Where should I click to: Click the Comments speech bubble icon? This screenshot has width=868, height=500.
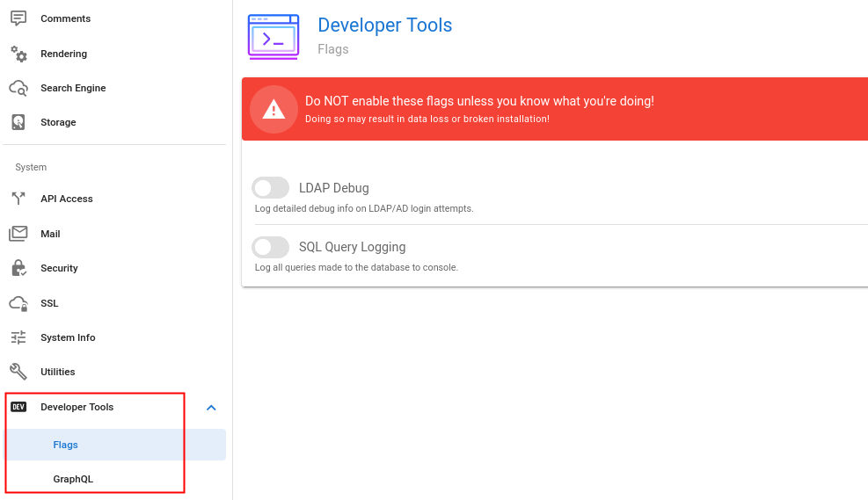click(18, 18)
